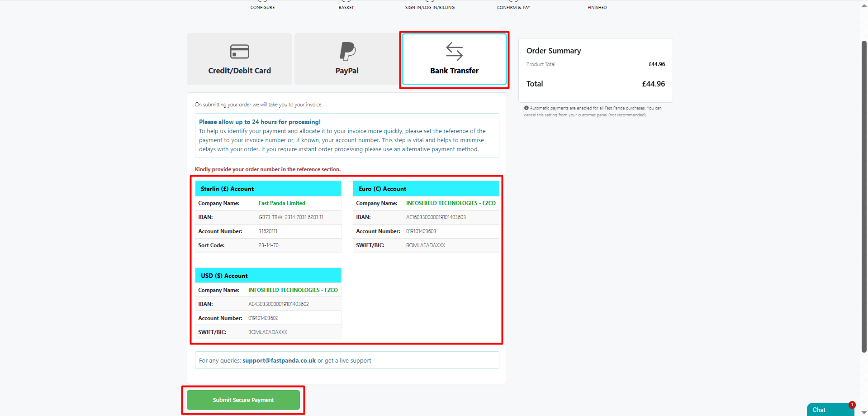
Task: Click the PayPal logo icon
Action: [x=347, y=51]
